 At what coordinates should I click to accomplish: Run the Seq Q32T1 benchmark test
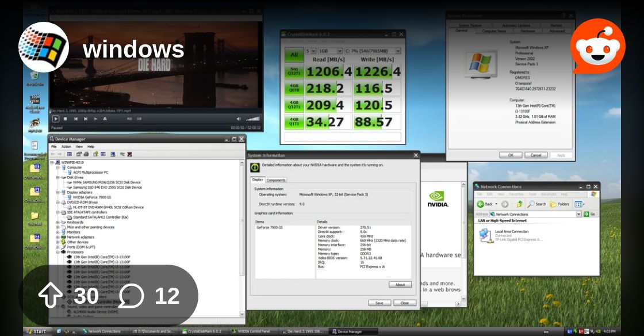click(x=294, y=71)
